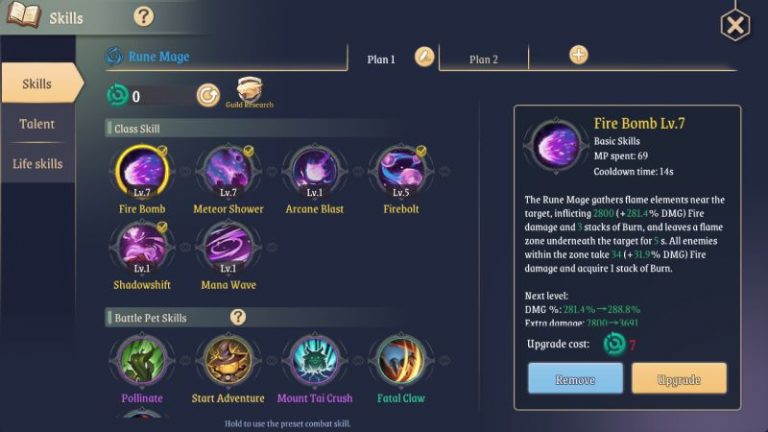The height and width of the screenshot is (432, 768).
Task: Open Guild Research
Action: (249, 93)
